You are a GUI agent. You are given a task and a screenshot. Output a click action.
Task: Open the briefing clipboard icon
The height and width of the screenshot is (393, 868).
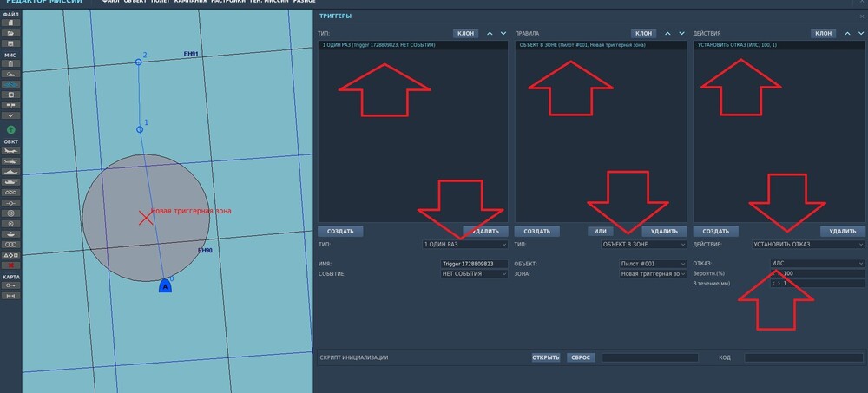click(x=11, y=63)
